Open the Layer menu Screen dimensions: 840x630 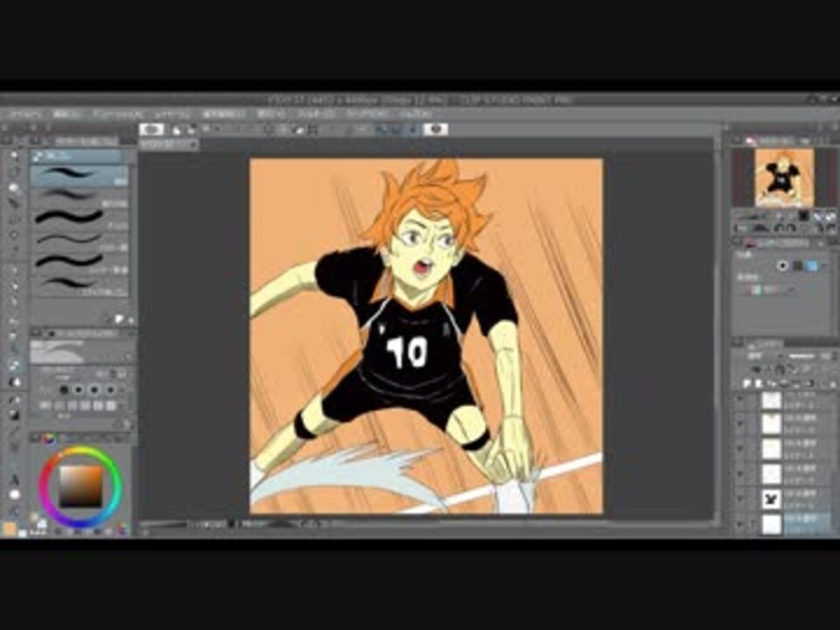point(172,114)
